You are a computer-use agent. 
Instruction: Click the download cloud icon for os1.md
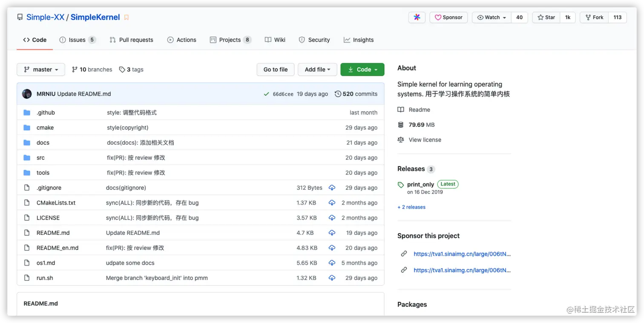332,263
